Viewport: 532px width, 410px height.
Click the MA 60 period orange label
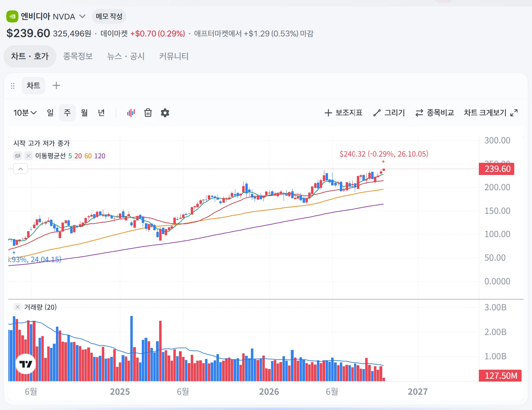(88, 156)
